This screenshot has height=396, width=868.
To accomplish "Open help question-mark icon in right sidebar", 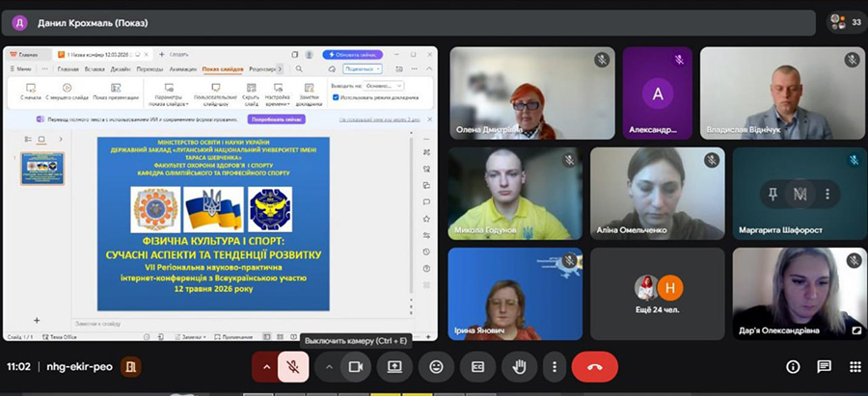I will click(x=426, y=268).
